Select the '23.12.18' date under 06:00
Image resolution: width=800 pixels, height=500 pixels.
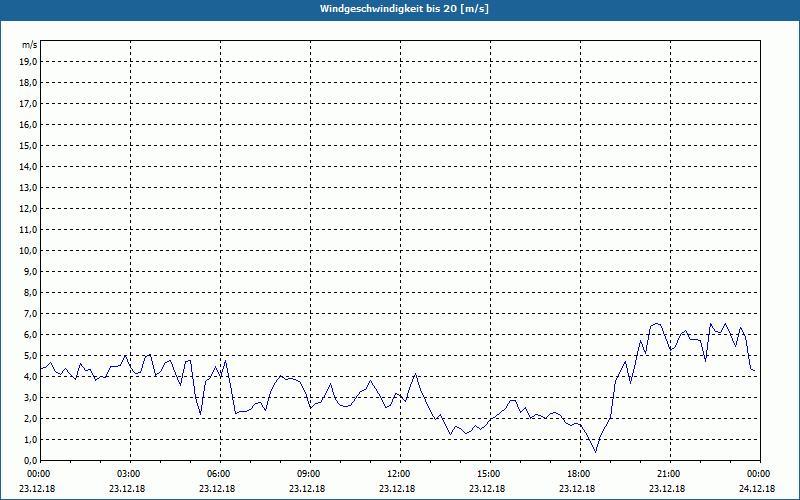[217, 488]
